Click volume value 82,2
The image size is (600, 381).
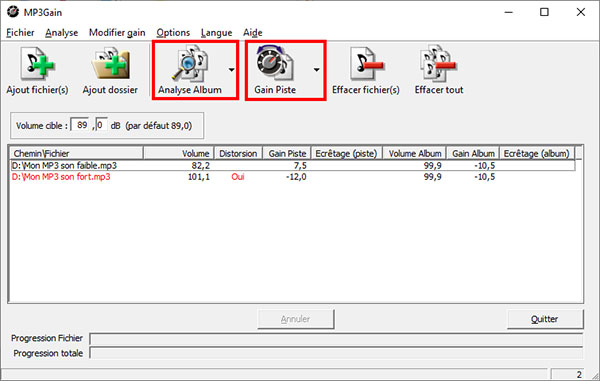[x=201, y=166]
